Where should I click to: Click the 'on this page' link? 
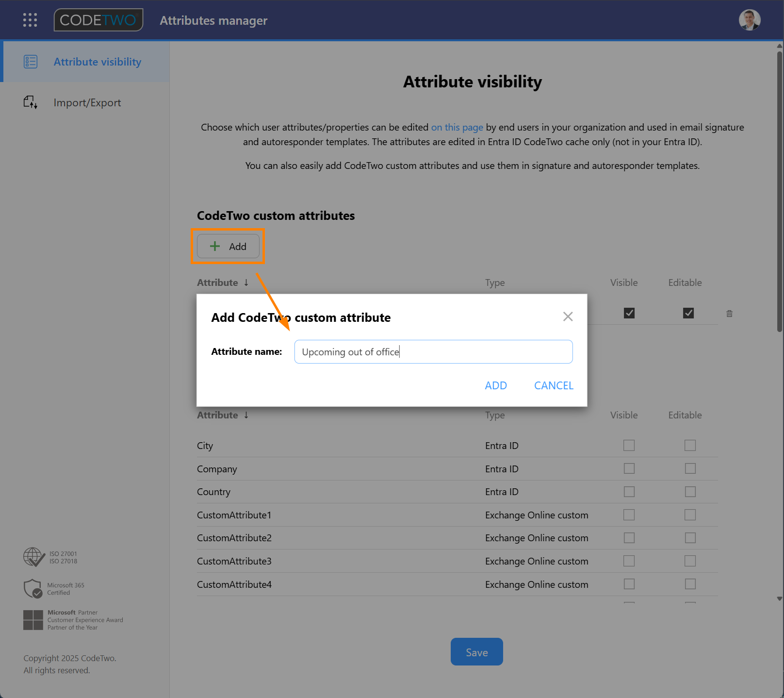pyautogui.click(x=457, y=127)
